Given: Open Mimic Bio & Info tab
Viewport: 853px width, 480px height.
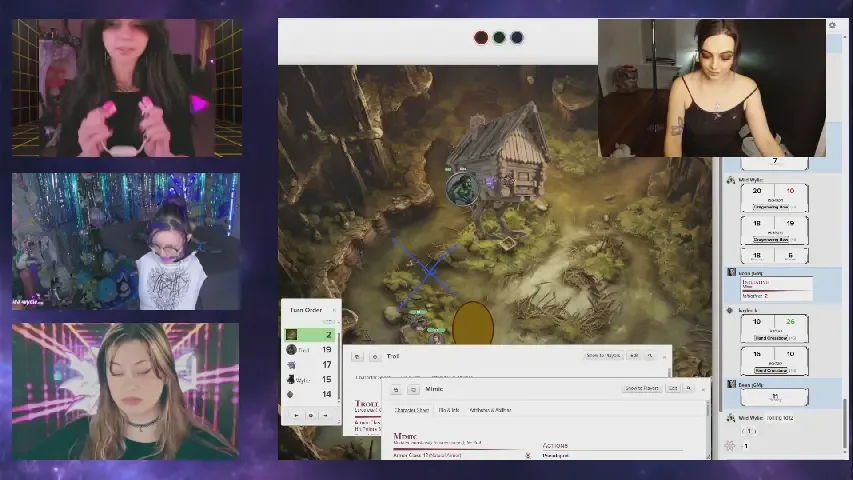Looking at the screenshot, I should click(449, 410).
